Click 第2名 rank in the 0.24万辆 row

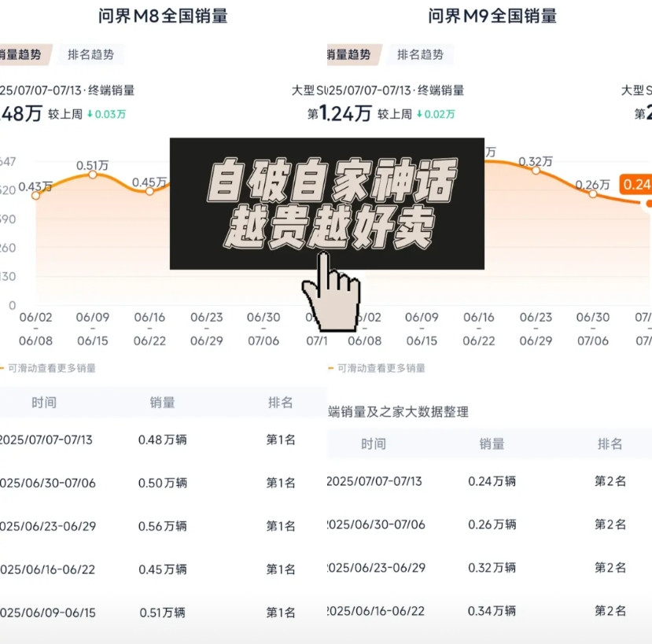click(x=610, y=481)
